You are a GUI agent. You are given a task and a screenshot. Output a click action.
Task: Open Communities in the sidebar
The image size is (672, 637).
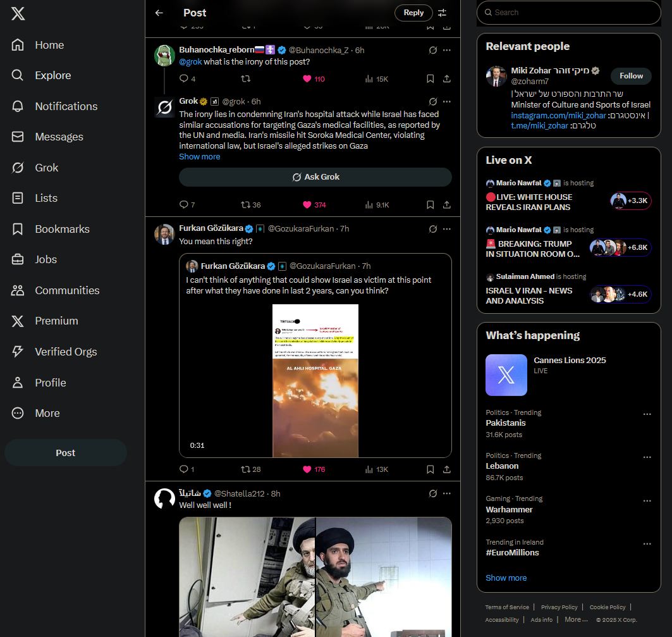[55, 290]
